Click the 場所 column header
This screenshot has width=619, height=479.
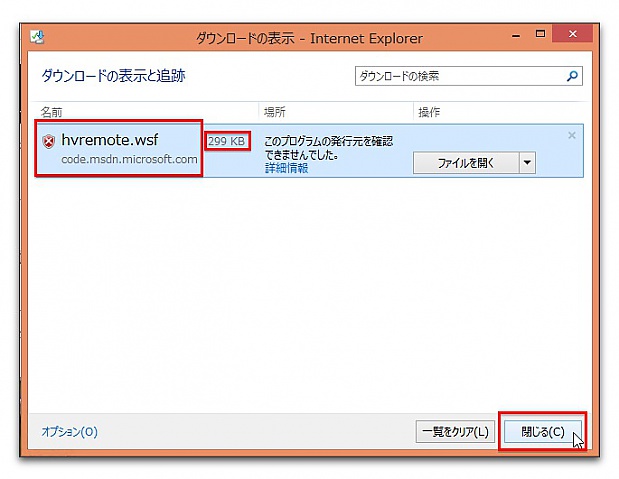pos(274,112)
